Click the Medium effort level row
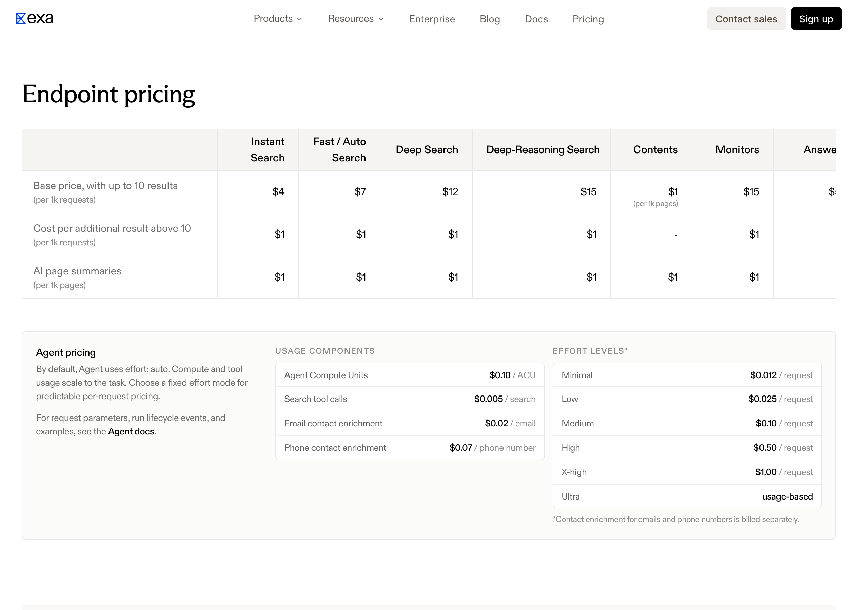The image size is (868, 610). click(x=687, y=423)
